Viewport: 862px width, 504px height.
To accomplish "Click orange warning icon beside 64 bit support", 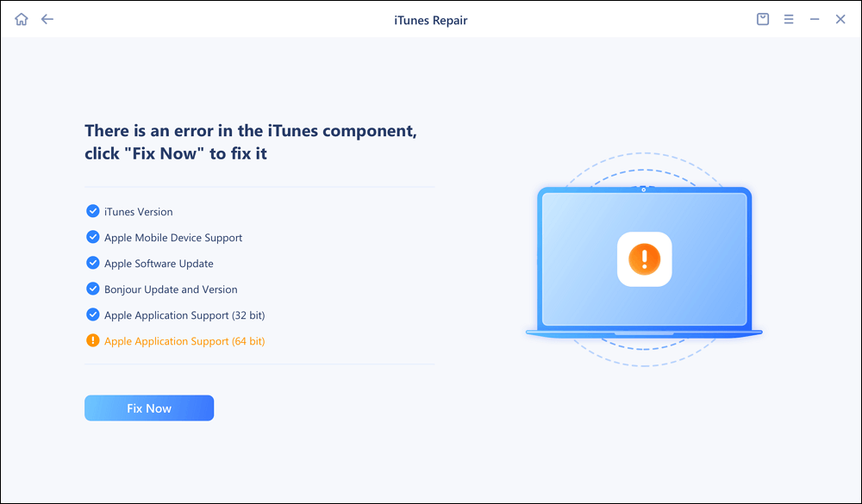I will [93, 341].
